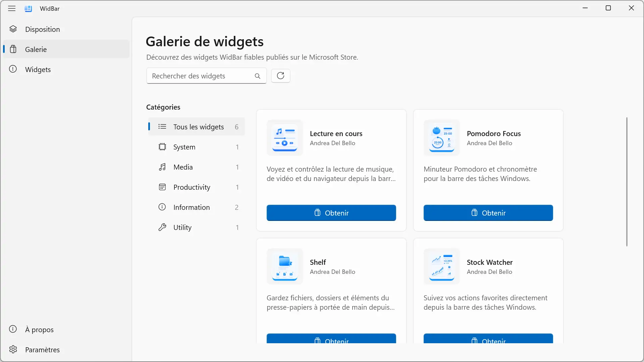Image resolution: width=644 pixels, height=362 pixels.
Task: Click the WidBar app logo icon
Action: pos(28,9)
